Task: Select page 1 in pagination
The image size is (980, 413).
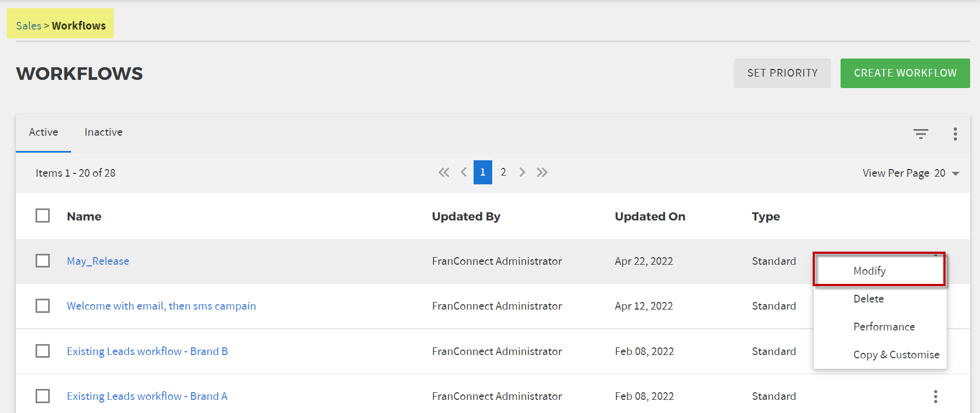Action: tap(483, 172)
